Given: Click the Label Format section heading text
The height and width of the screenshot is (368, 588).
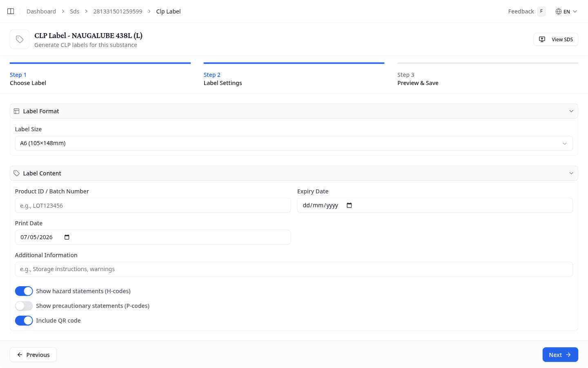Looking at the screenshot, I should (x=41, y=111).
